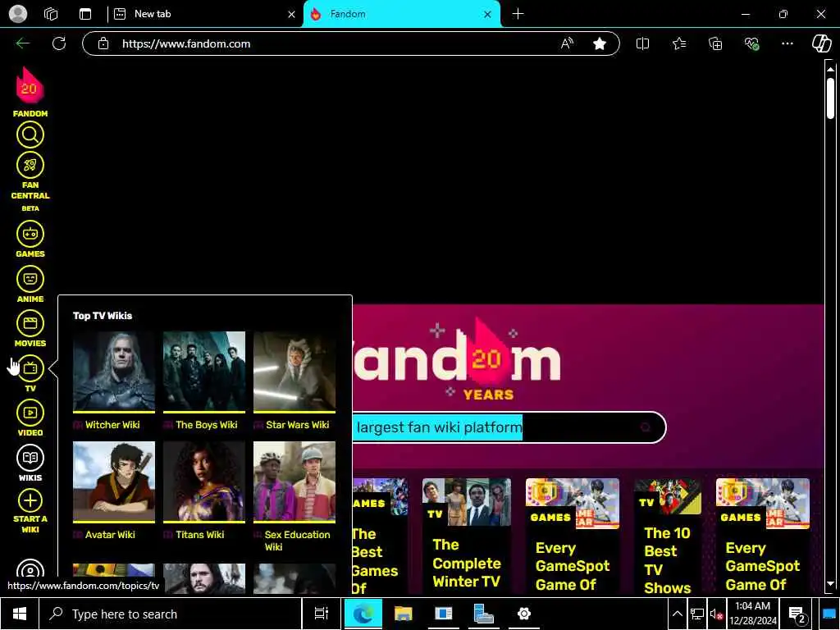Switch to the New tab tab
The width and height of the screenshot is (840, 630).
click(204, 14)
